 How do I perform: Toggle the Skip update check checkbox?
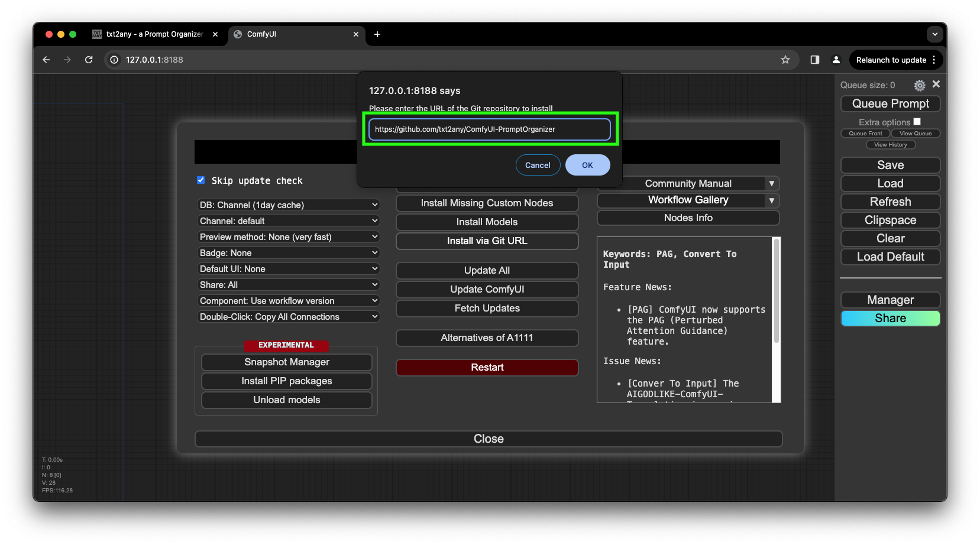click(x=201, y=180)
